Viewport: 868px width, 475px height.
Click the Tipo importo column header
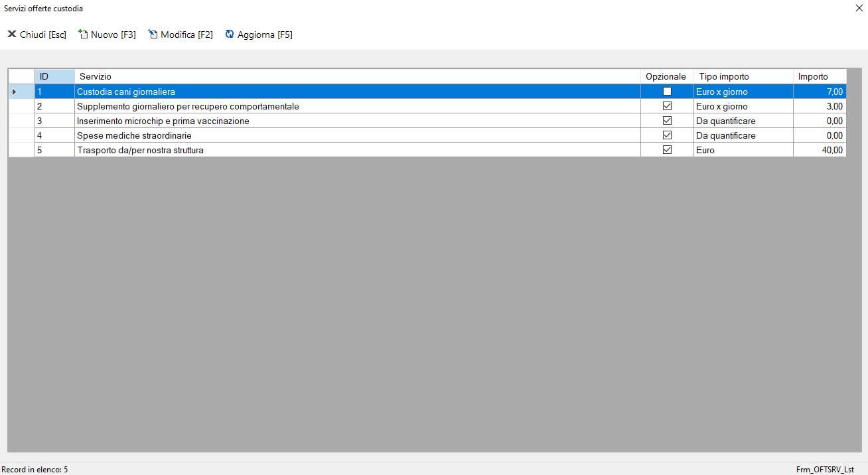pos(743,76)
